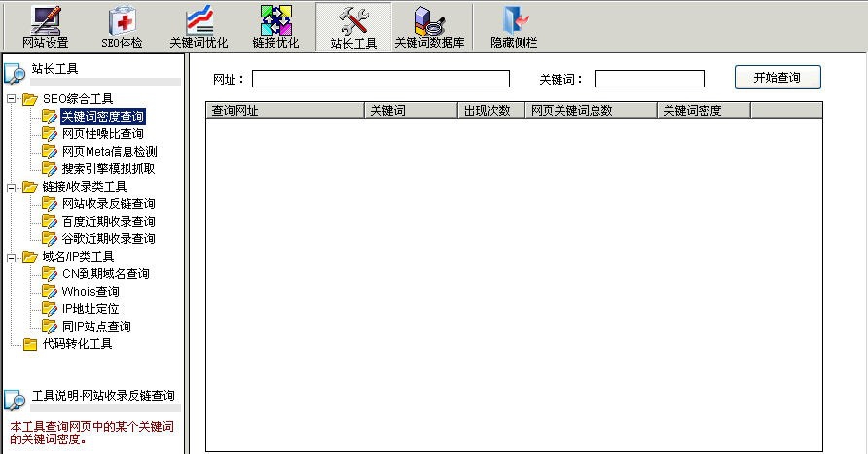Image resolution: width=868 pixels, height=454 pixels.
Task: Click 隐藏侧栏 toolbar label text
Action: tap(514, 43)
